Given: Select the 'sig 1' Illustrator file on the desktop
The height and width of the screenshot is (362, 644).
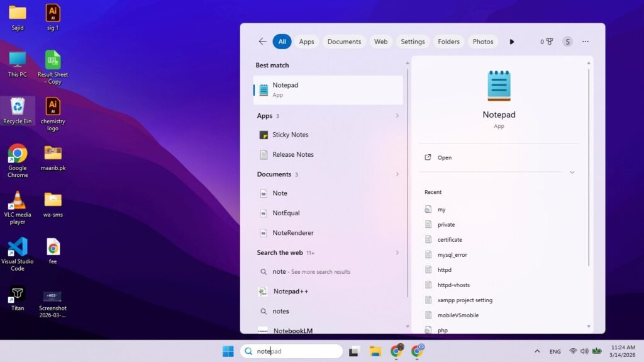Looking at the screenshot, I should pos(53,18).
